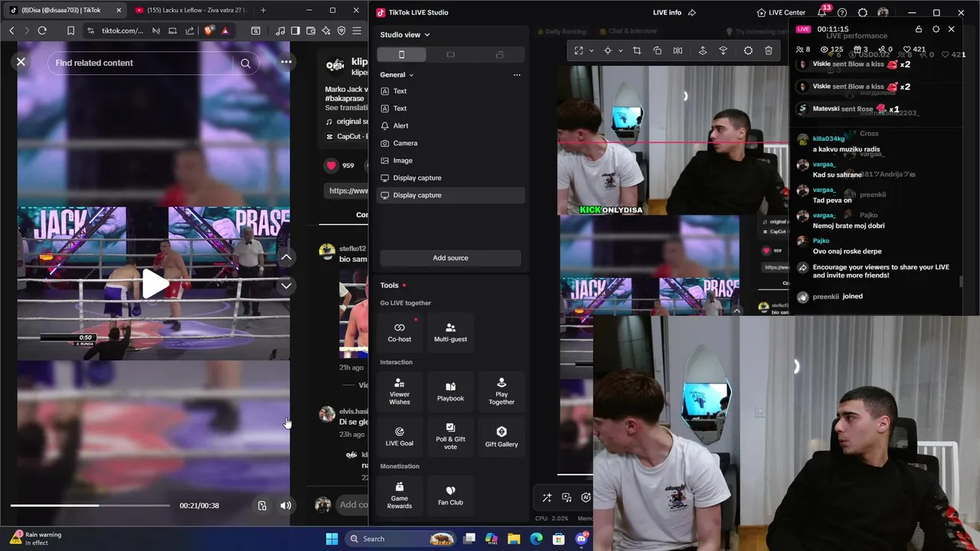
Task: Open the Fan Club tool
Action: point(450,495)
